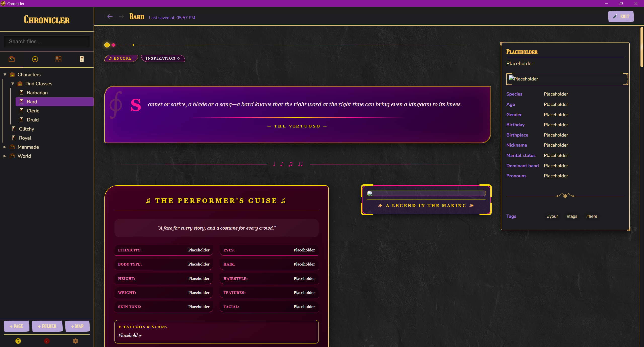The height and width of the screenshot is (347, 644).
Task: Click the red info icon
Action: (47, 341)
